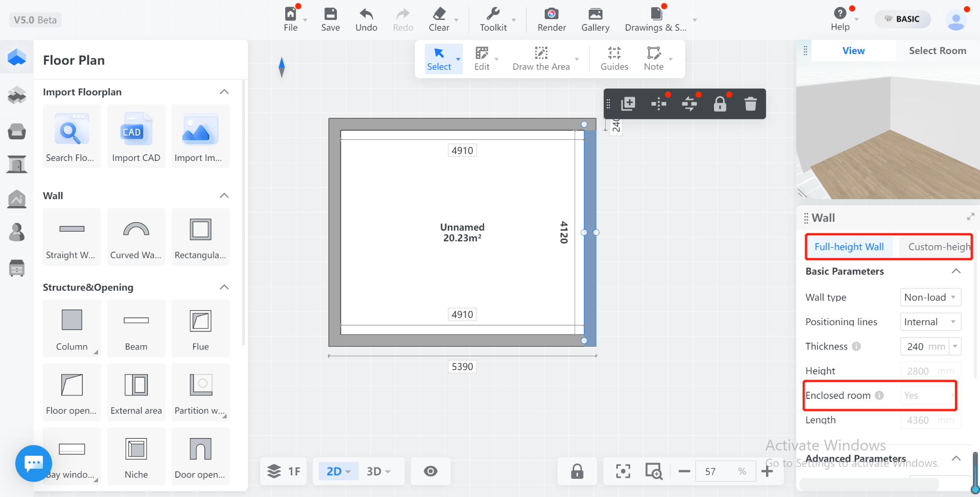Open the Wall type dropdown

(930, 297)
